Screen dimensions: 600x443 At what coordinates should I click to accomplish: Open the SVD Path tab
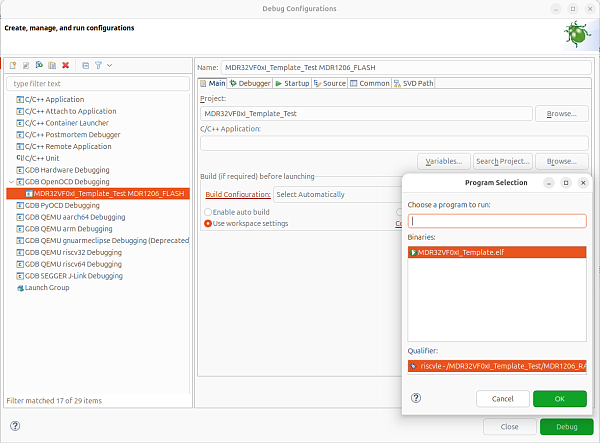[415, 83]
